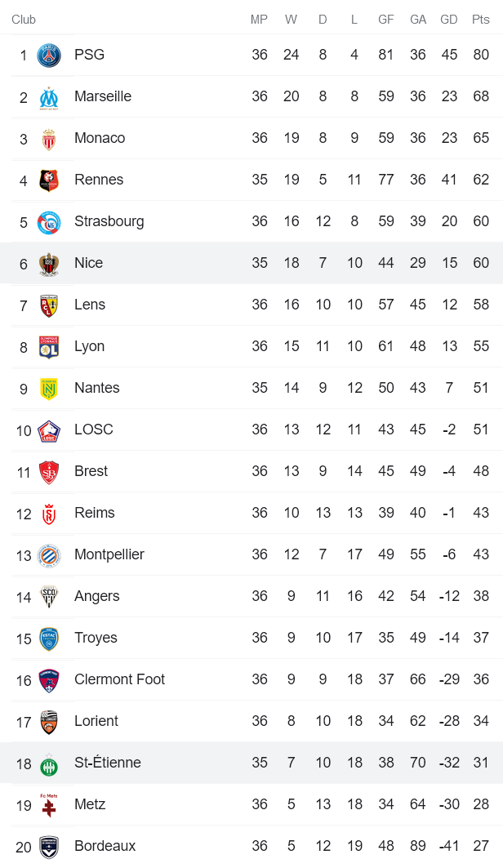Select the Pts column header
Image resolution: width=503 pixels, height=868 pixels.
(x=480, y=20)
